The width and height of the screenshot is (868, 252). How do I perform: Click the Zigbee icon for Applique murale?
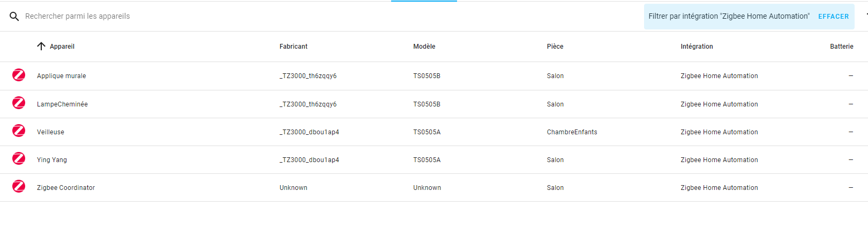[x=19, y=75]
